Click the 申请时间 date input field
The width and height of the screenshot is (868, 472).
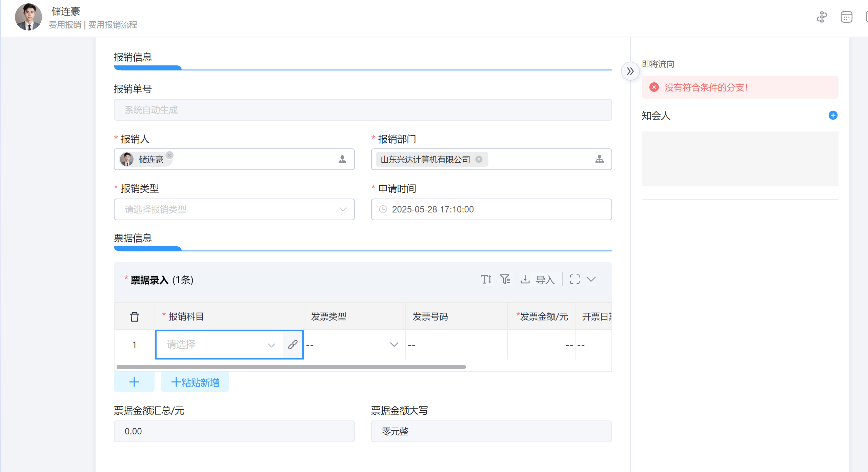491,209
